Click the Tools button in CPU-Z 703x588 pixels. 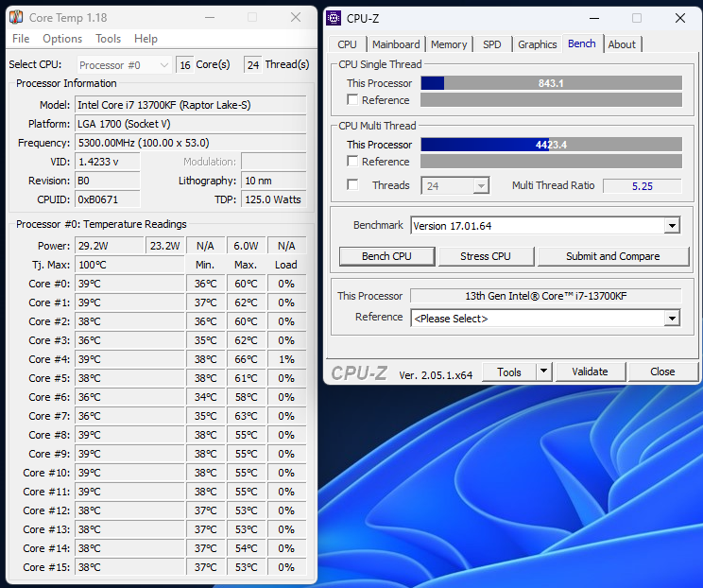pos(509,372)
